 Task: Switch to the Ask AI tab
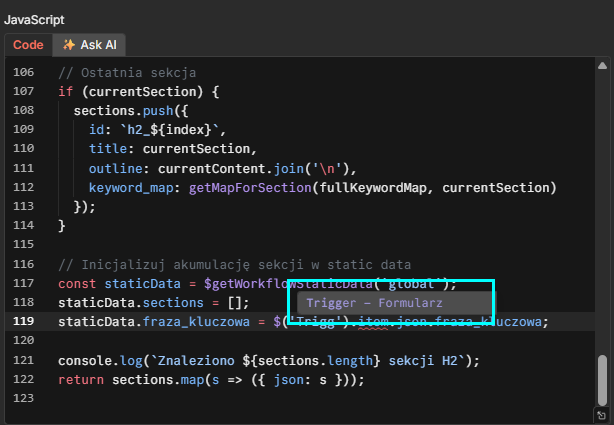pos(89,45)
